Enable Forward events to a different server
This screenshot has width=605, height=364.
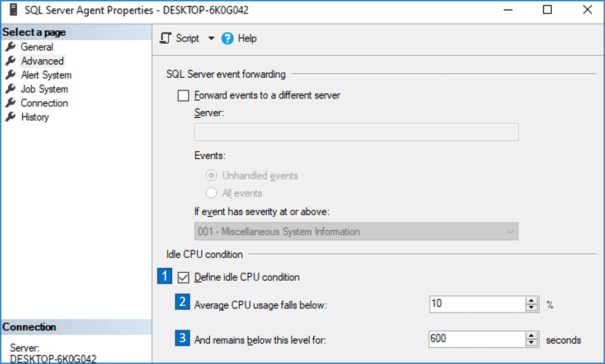183,96
